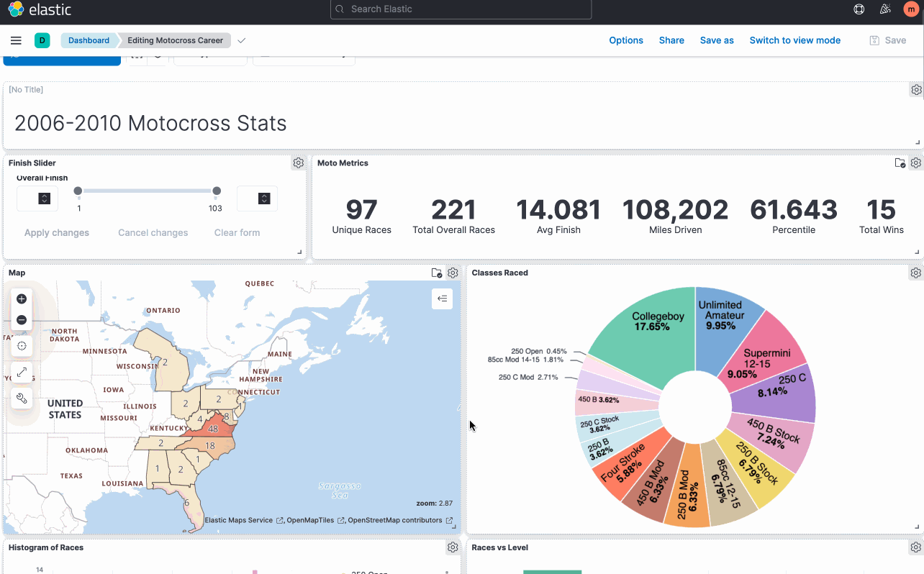The width and height of the screenshot is (924, 574).
Task: Click Clear form
Action: tap(237, 232)
